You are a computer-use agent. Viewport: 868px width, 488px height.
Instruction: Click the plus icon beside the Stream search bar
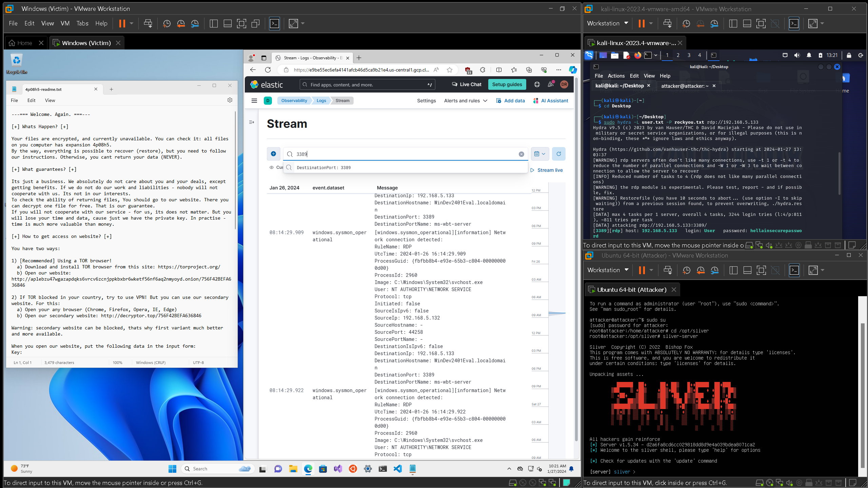[273, 154]
